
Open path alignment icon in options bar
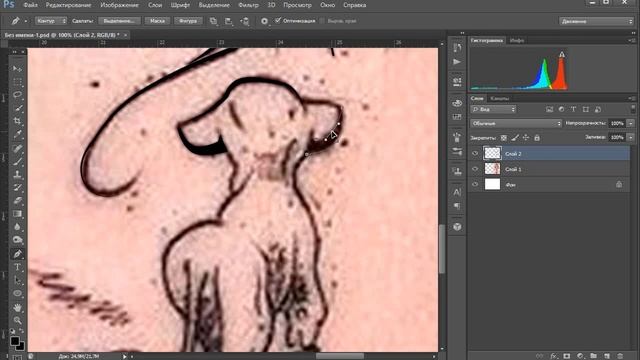[229, 21]
